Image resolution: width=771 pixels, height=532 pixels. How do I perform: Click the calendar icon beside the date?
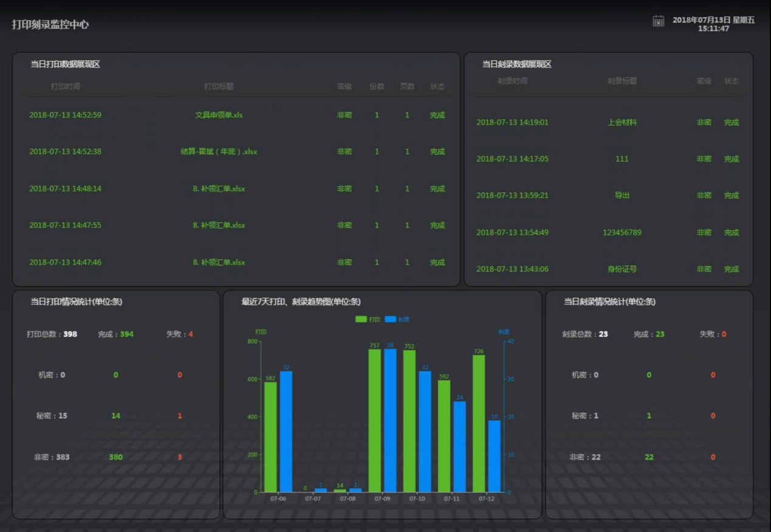pyautogui.click(x=658, y=21)
